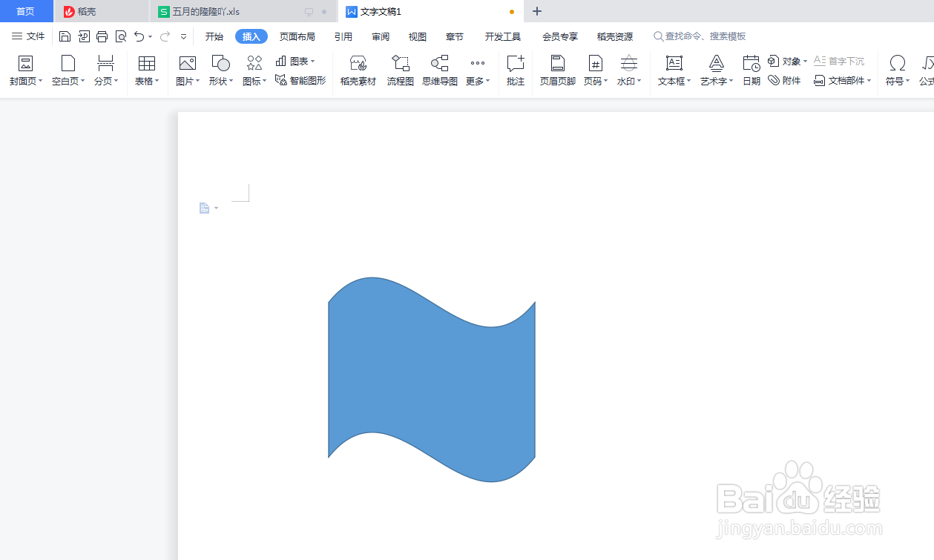Click the Export to PDF icon

point(84,36)
